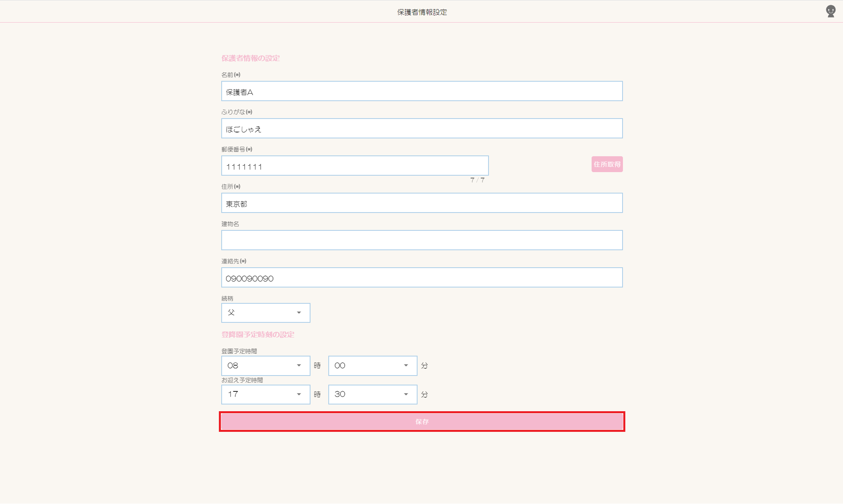This screenshot has height=504, width=843.
Task: Open the 登園予定時間 hour dropdown
Action: click(x=266, y=366)
